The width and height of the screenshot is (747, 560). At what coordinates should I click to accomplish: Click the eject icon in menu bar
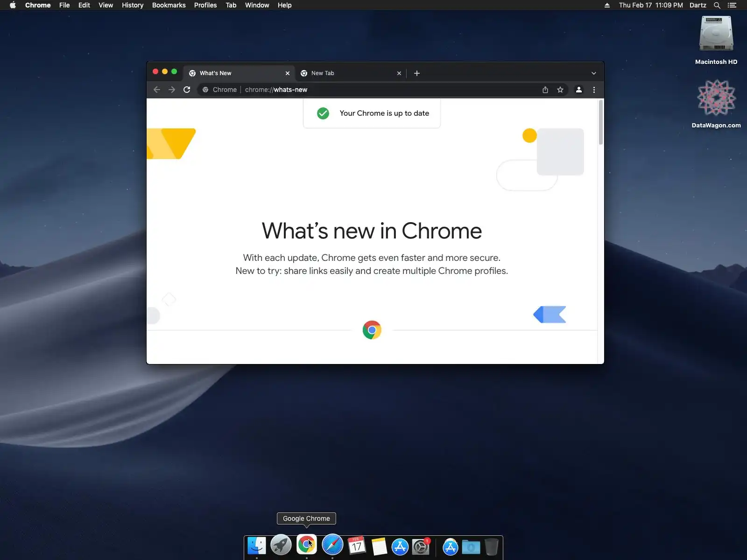(x=607, y=5)
